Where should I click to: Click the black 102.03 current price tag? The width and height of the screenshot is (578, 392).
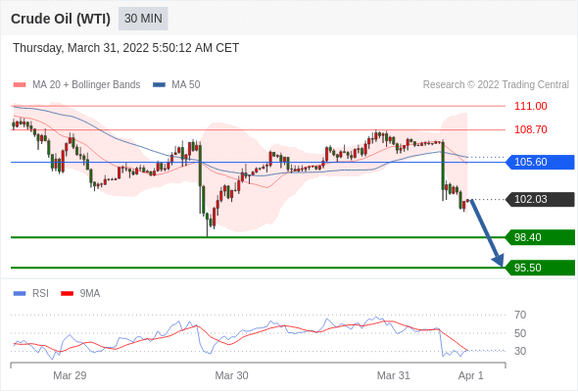point(540,200)
